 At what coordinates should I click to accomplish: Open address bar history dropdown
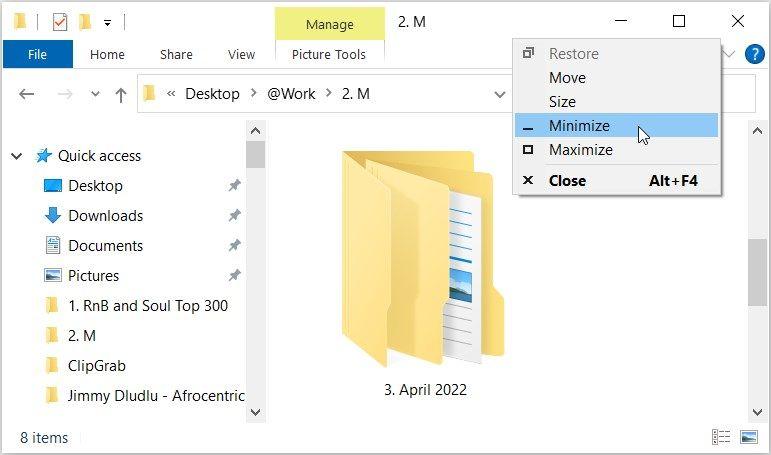click(500, 94)
